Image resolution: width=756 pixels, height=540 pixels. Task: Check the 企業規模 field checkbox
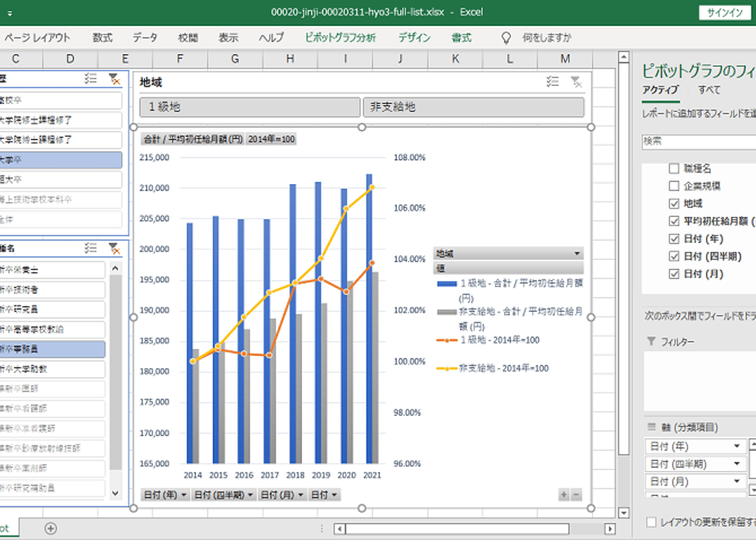click(674, 186)
